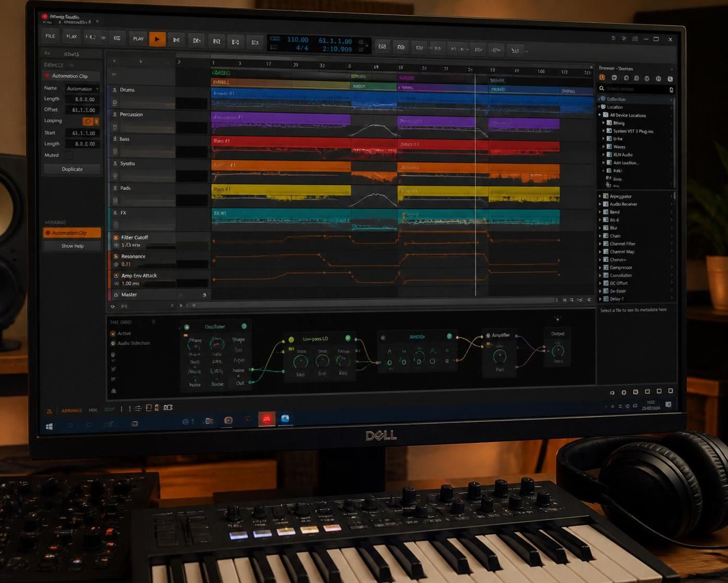Click the Low-pass LD first knob
Screen dimensions: 728x583
point(300,362)
